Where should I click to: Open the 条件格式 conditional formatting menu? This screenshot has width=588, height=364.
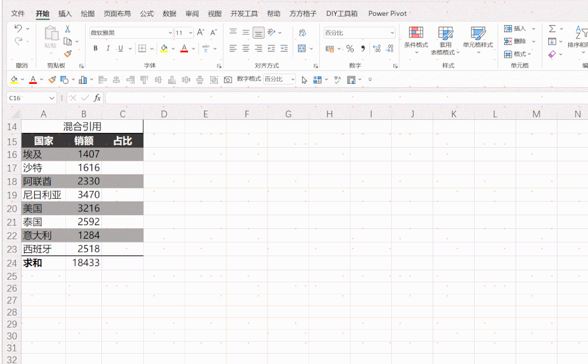tap(416, 40)
